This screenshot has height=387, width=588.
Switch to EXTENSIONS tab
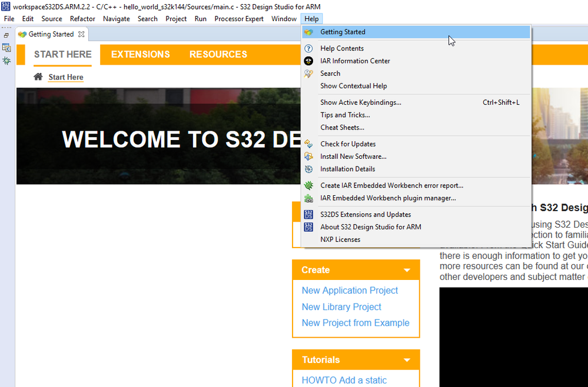pos(141,54)
